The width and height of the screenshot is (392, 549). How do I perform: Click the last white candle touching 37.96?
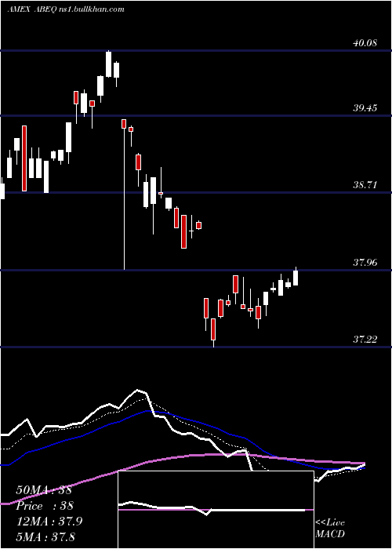tap(296, 278)
